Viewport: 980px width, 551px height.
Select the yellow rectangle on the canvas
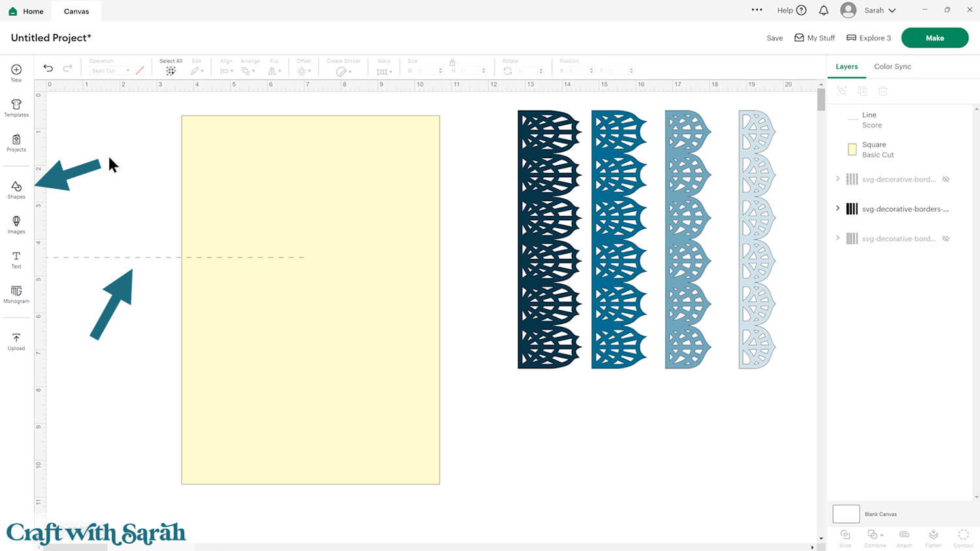310,300
